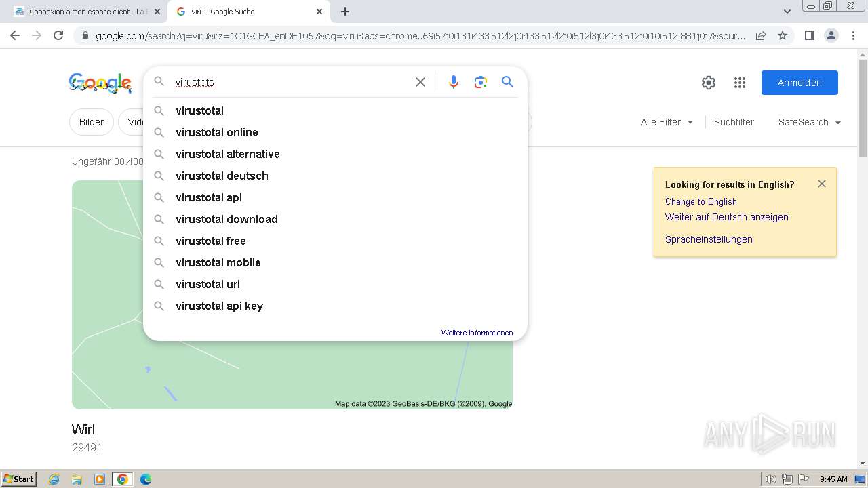Close the 'viru - Google Suche' tab
The image size is (868, 488).
pos(319,12)
